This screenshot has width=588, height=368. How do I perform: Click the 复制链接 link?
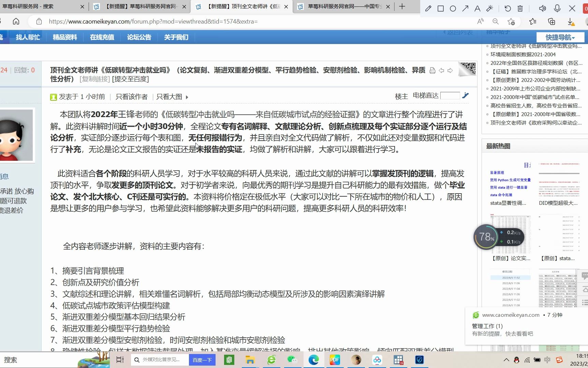(95, 79)
